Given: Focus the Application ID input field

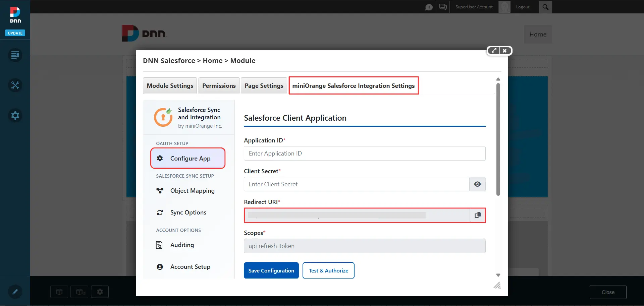Looking at the screenshot, I should click(365, 153).
